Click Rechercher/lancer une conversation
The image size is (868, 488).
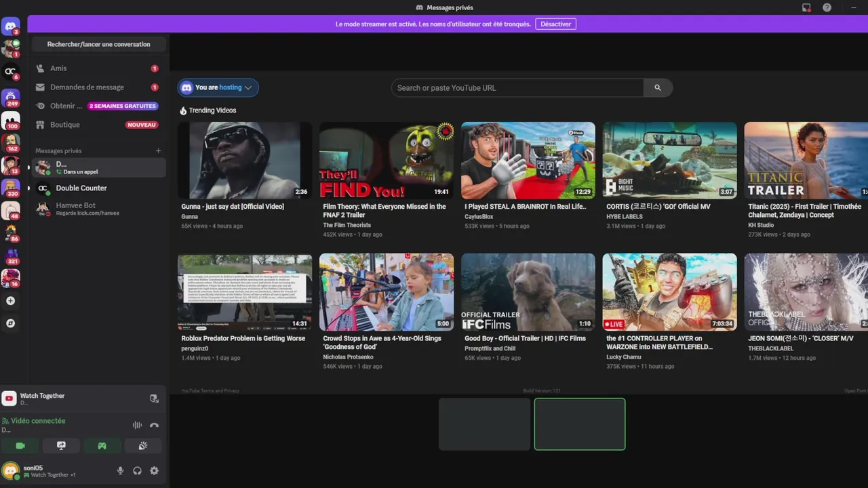click(x=99, y=44)
